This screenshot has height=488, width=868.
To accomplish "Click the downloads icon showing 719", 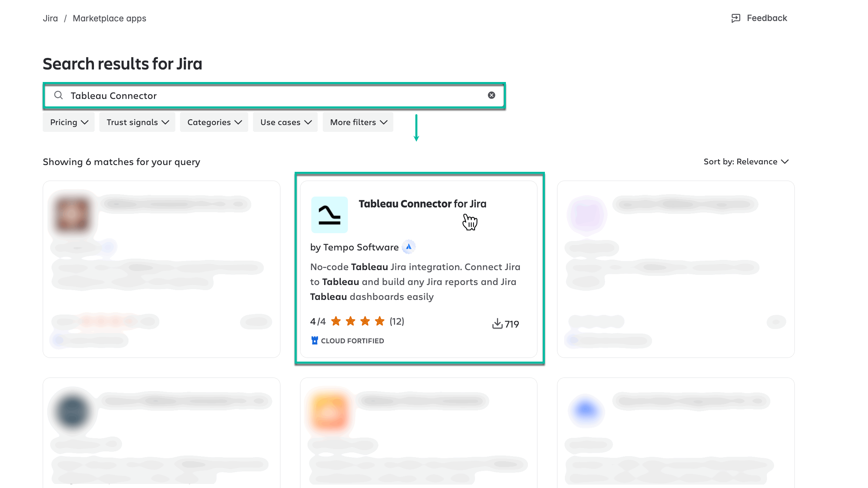I will 497,324.
